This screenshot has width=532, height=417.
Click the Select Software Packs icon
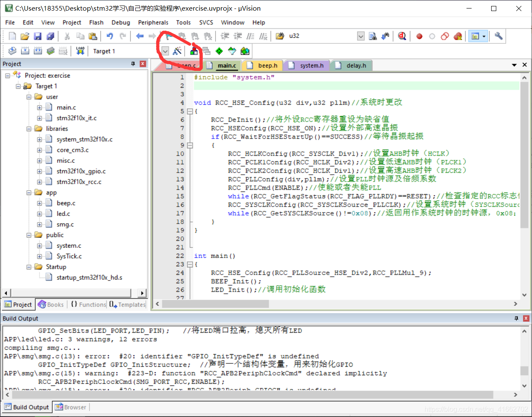click(x=232, y=51)
